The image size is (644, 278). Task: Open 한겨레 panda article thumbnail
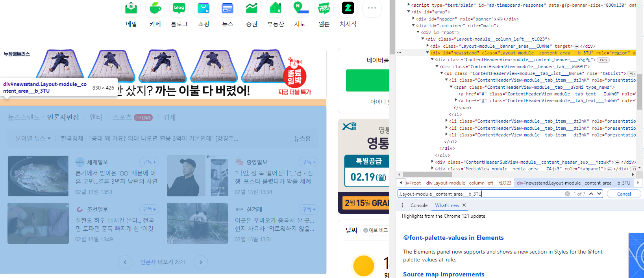[198, 223]
